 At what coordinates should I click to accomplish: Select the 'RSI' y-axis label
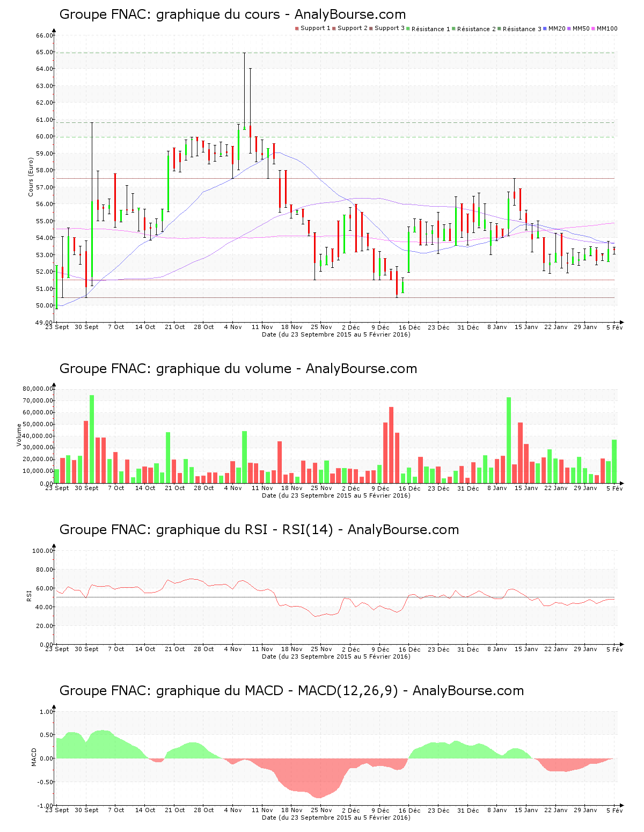29,595
